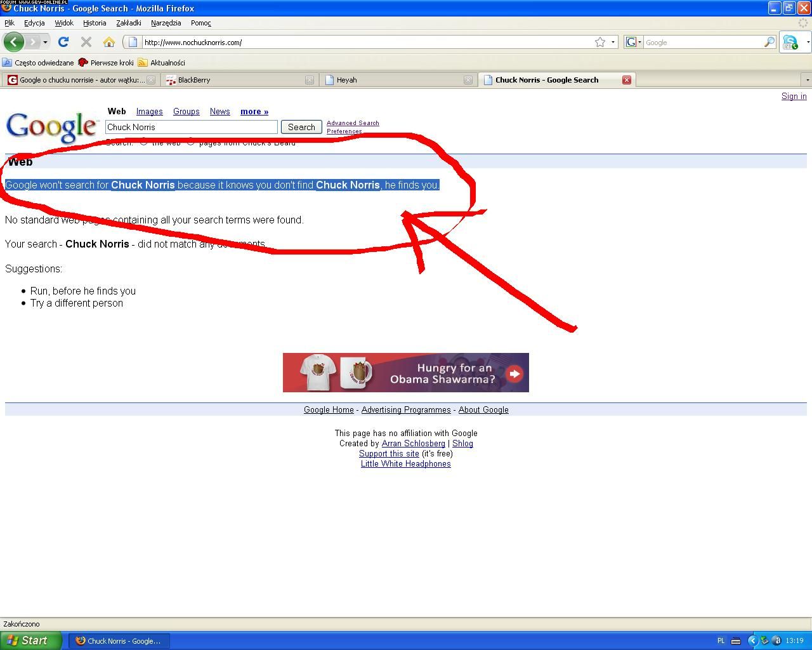Close the 'Google o chucku norrisie' tab

click(x=151, y=80)
